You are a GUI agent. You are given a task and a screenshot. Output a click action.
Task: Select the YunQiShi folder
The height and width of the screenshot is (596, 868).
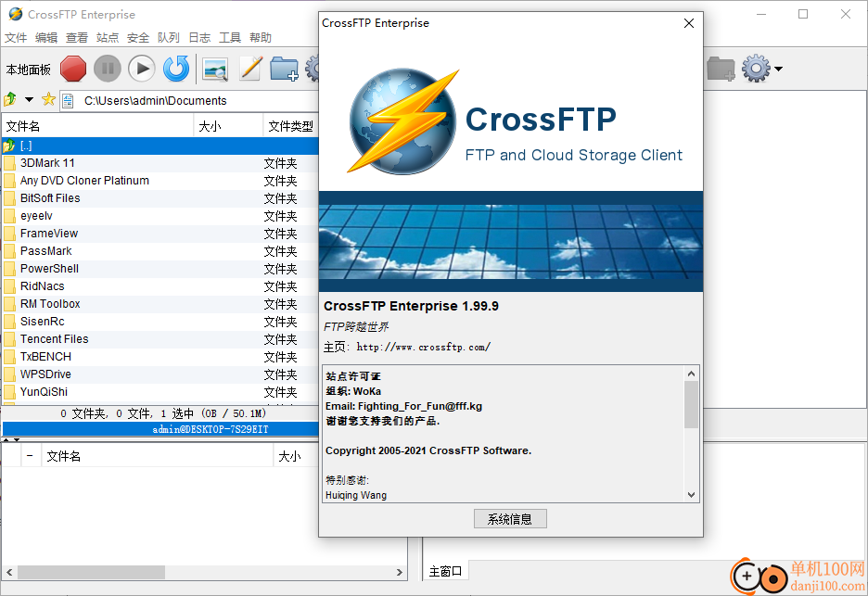coord(160,392)
